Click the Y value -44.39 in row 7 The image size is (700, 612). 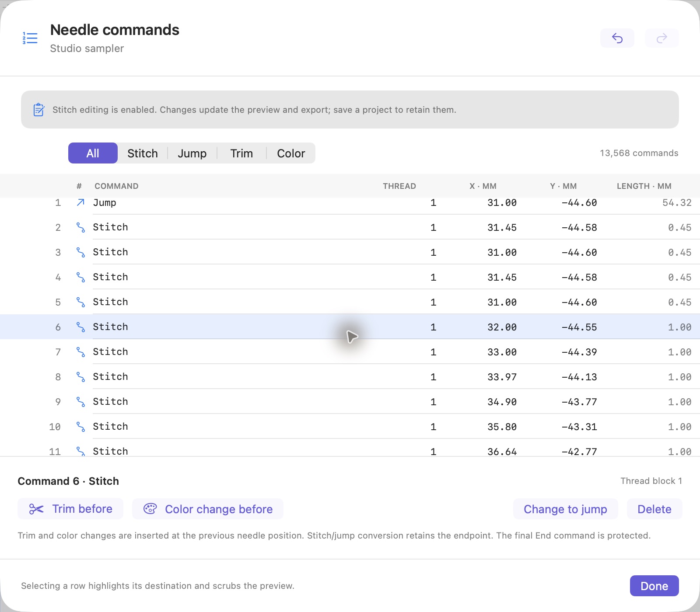(579, 352)
